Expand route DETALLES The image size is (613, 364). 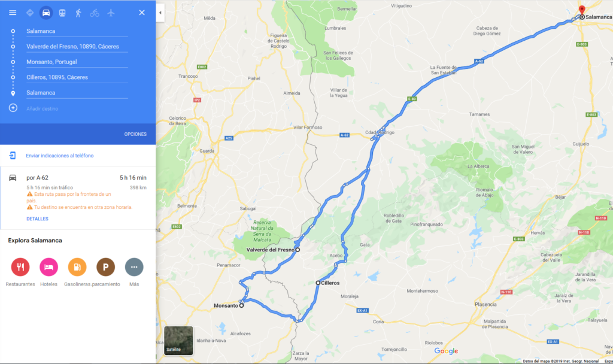[x=38, y=219]
